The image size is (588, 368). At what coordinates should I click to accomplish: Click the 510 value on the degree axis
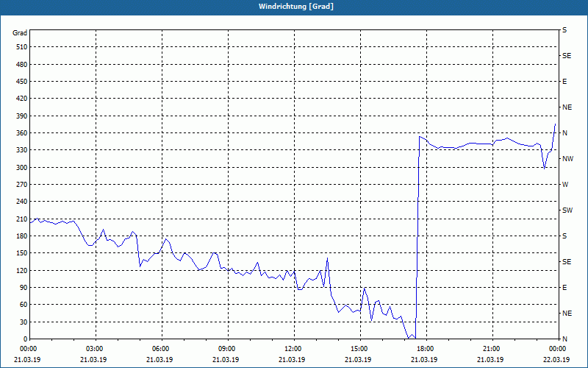click(x=22, y=47)
